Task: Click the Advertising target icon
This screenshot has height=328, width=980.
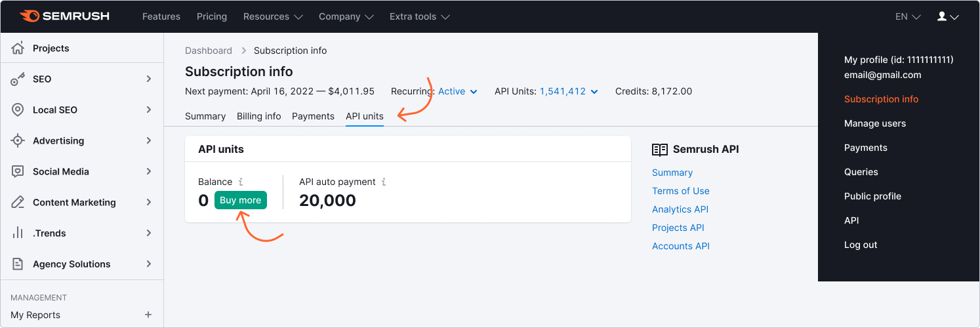Action: [18, 140]
